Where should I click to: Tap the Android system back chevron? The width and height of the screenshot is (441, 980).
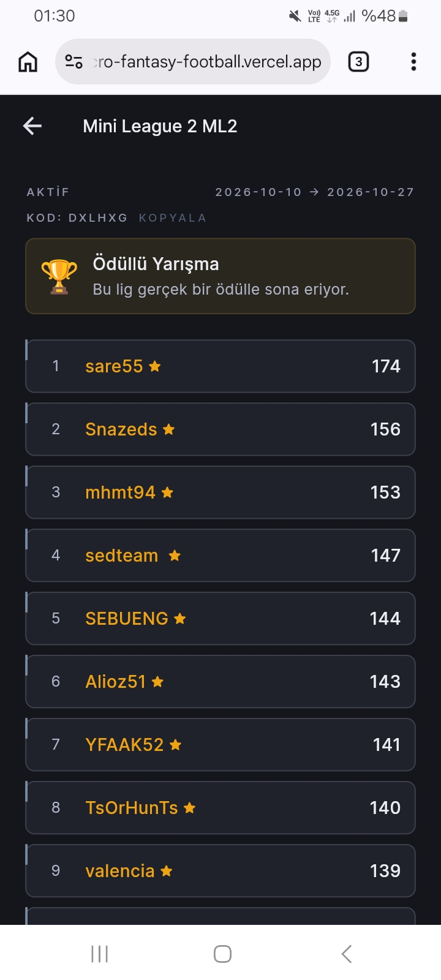coord(347,954)
